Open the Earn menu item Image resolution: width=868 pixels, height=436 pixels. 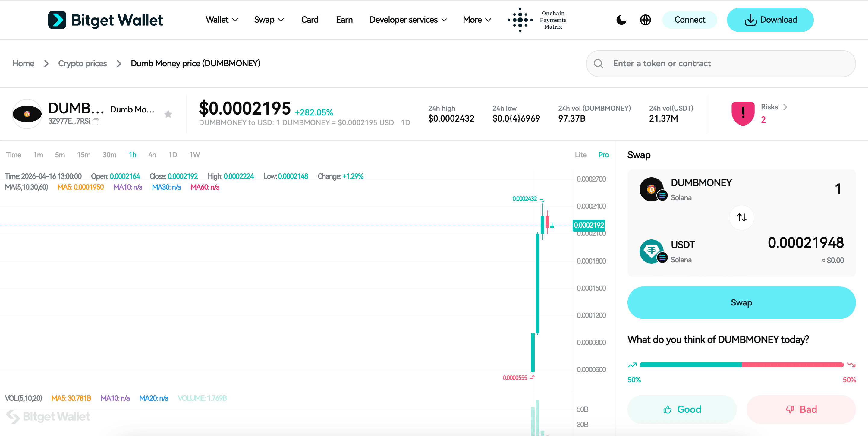pos(344,20)
